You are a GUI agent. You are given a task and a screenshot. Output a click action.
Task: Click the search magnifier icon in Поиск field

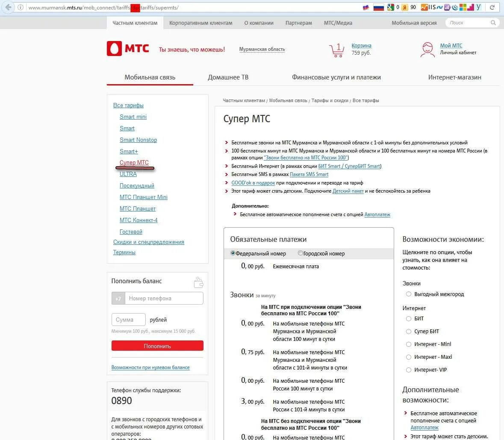(x=493, y=23)
